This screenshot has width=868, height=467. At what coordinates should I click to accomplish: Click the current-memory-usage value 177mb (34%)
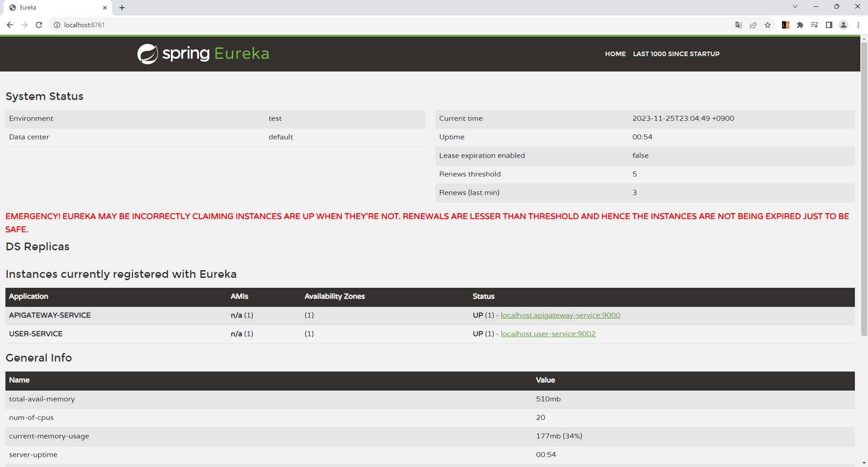[x=559, y=436]
